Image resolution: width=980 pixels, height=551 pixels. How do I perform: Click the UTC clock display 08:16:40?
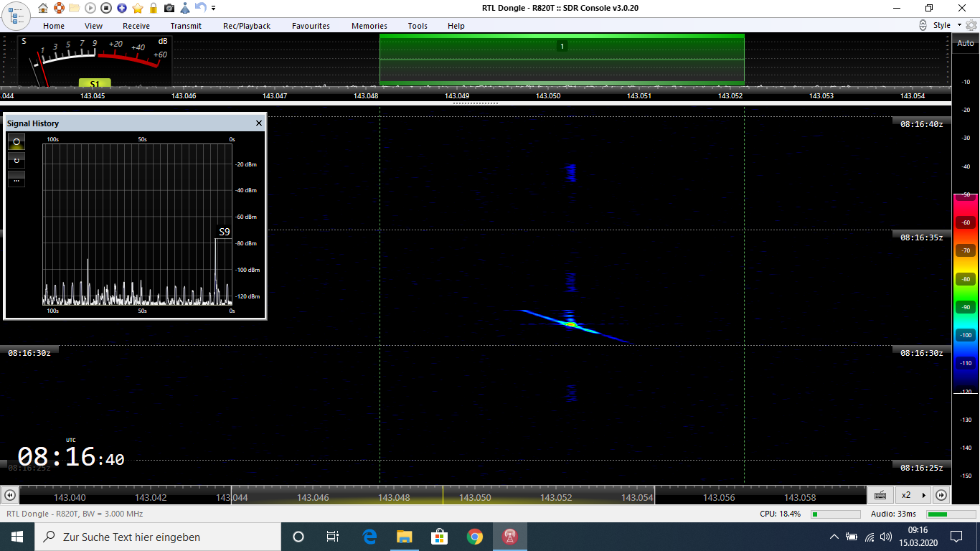coord(70,456)
